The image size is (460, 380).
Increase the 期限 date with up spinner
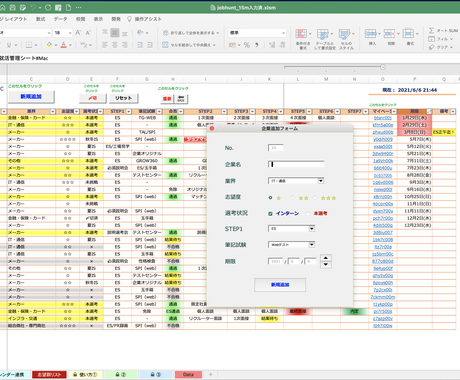point(326,258)
